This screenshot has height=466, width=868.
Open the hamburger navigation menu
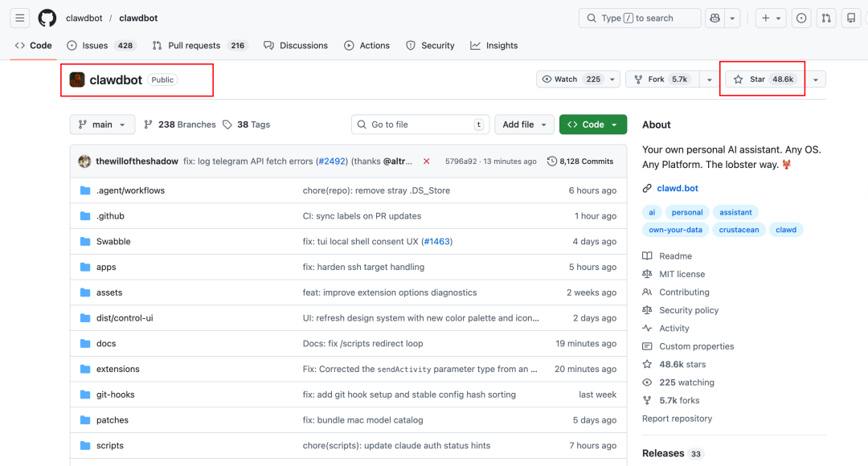(20, 18)
